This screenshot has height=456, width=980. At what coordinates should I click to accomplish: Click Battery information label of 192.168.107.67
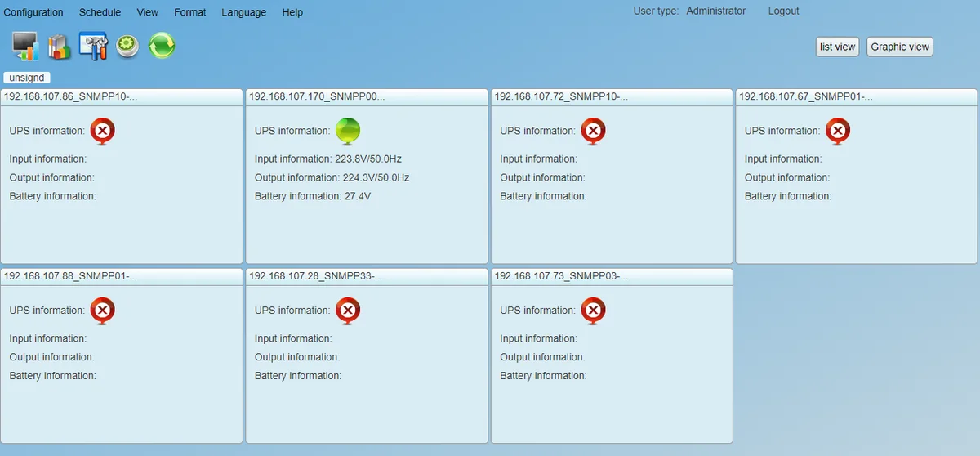coord(788,197)
